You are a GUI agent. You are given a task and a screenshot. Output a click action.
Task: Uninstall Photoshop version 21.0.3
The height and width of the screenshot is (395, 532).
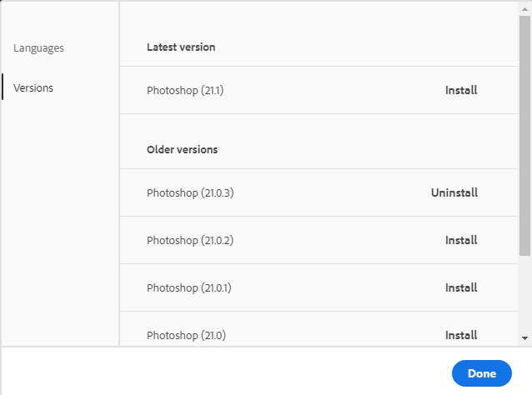[454, 192]
